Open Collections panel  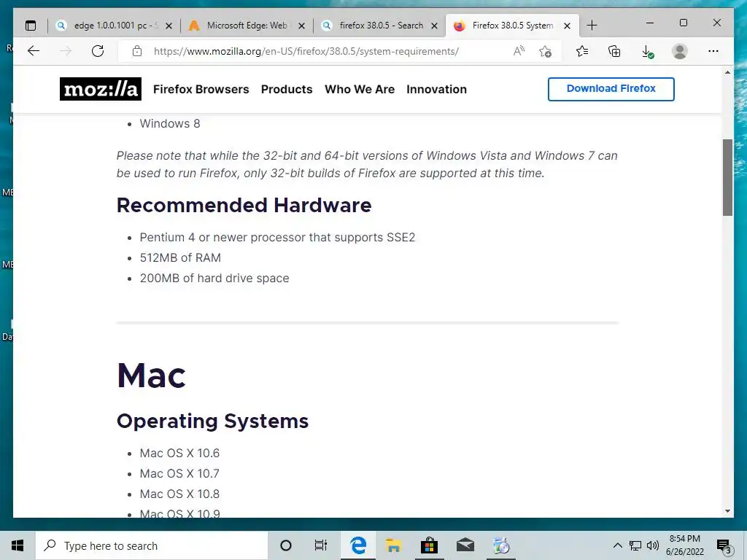pos(614,51)
